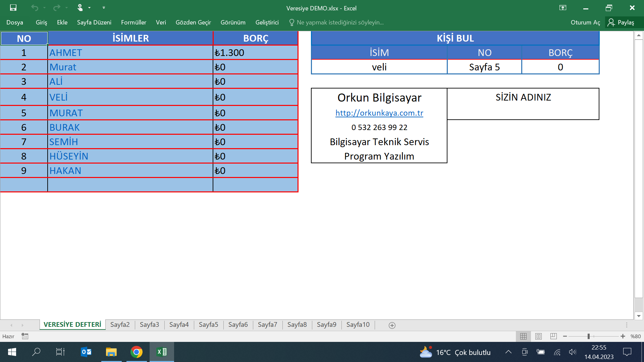This screenshot has height=362, width=644.
Task: Open the orkunkaya.com.tr hyperlink
Action: [x=379, y=113]
